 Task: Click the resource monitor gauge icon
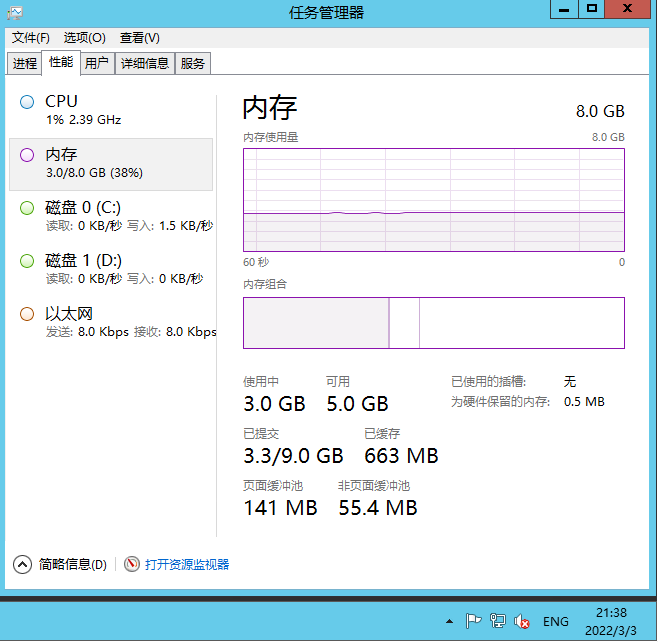(132, 564)
